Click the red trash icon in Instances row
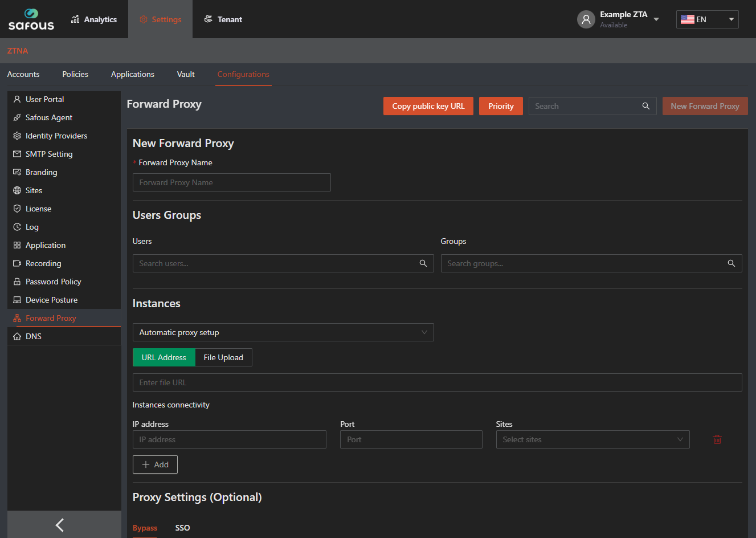 [x=717, y=439]
